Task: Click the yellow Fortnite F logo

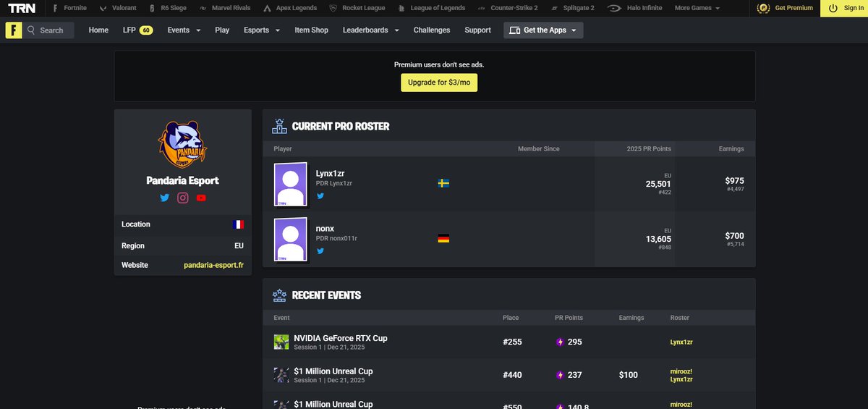Action: (x=13, y=30)
